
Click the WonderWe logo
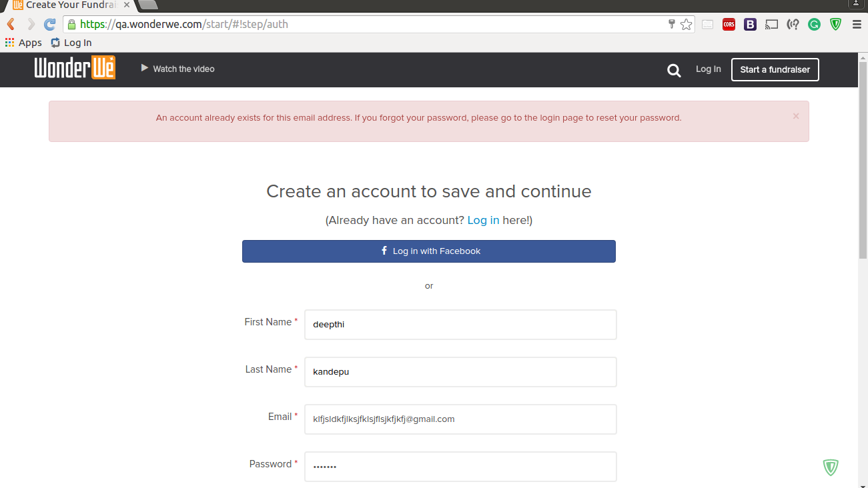[75, 68]
